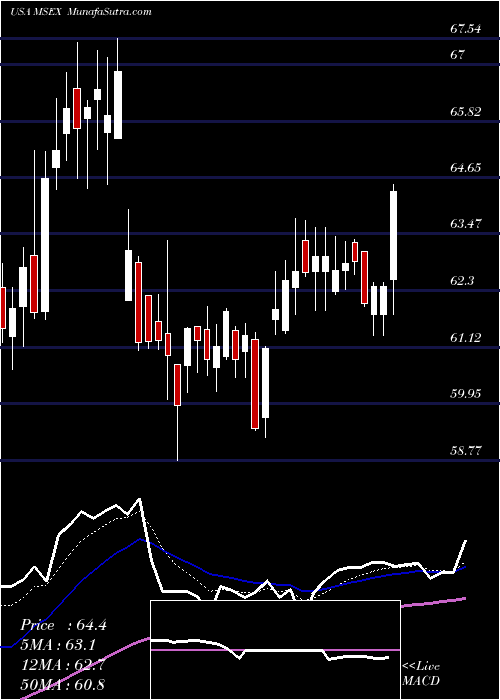Click the MunafaSutra.com header text

click(110, 12)
